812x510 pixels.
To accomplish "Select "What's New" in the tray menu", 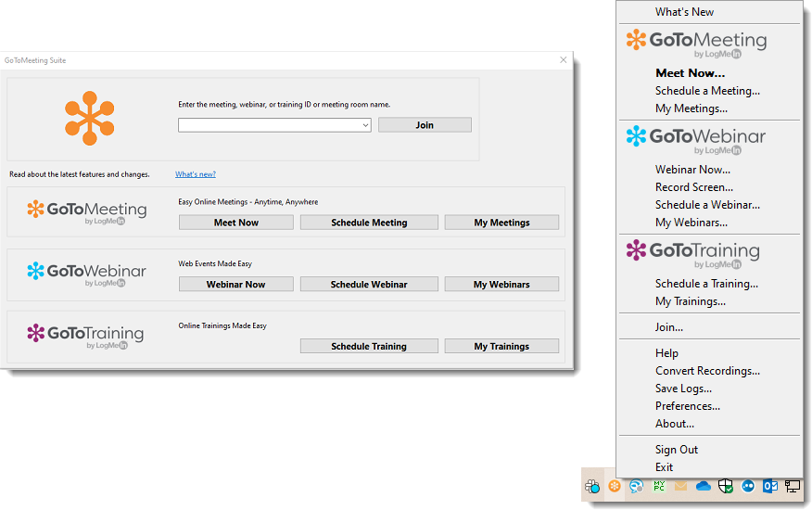I will 684,12.
